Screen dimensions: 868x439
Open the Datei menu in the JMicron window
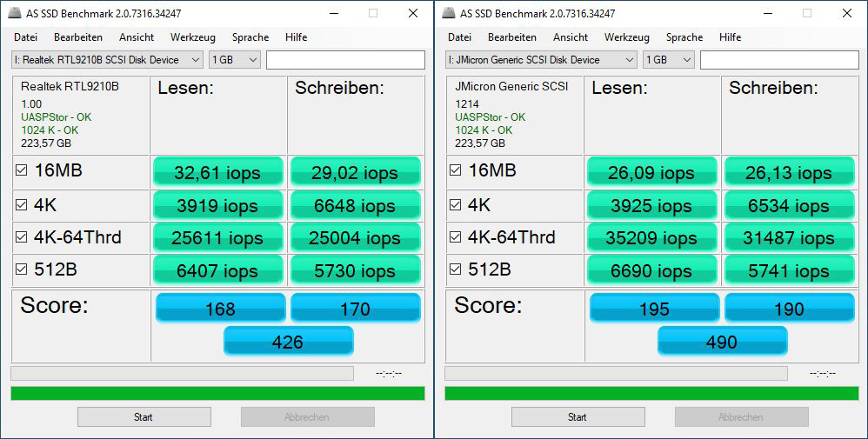point(460,37)
